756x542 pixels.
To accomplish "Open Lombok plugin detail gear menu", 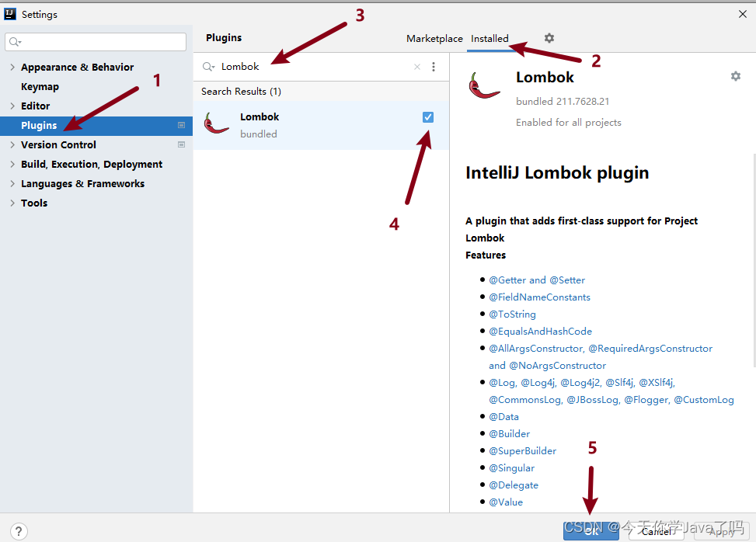I will (735, 76).
